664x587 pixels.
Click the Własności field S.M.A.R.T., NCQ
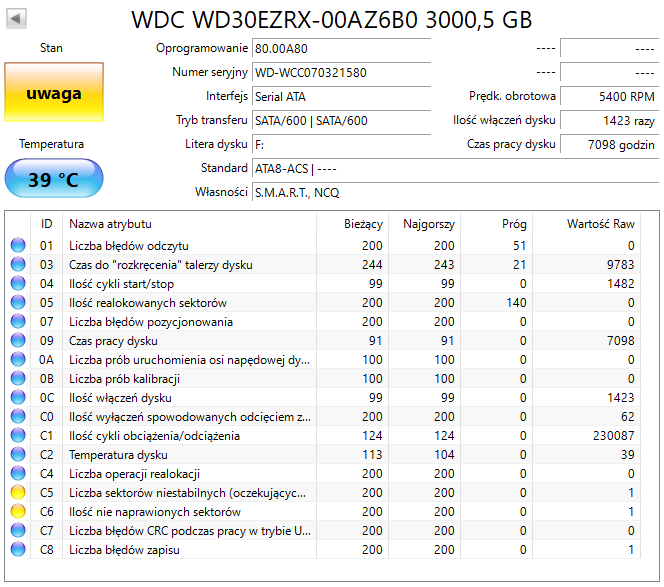tap(456, 193)
